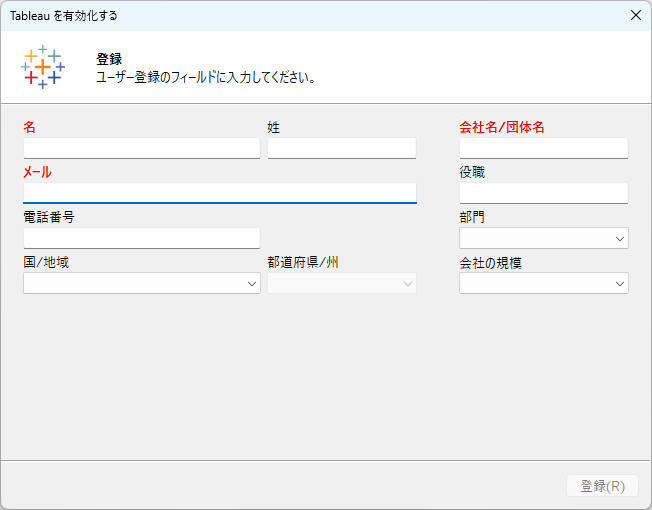Focus the 名 first name field
The image size is (652, 510).
[x=142, y=148]
